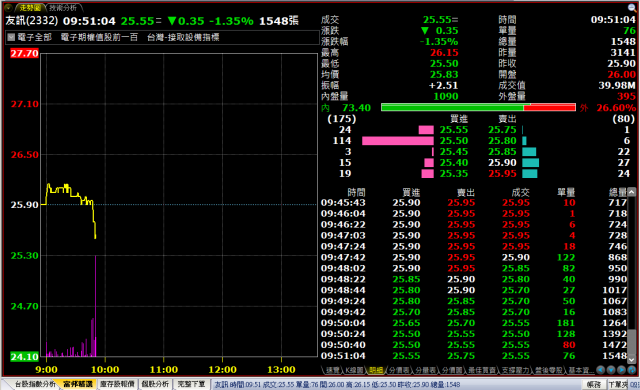The image size is (640, 390).
Task: Open the 最佳買賣 tab
Action: tap(482, 370)
